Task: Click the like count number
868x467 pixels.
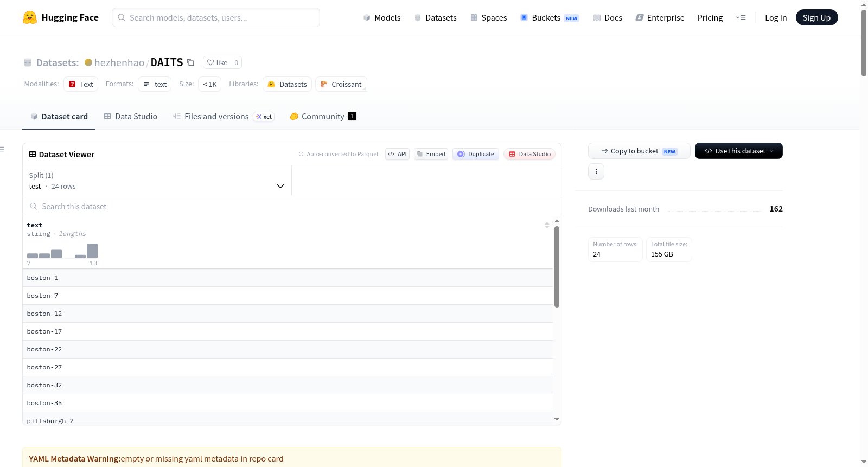Action: click(x=237, y=62)
